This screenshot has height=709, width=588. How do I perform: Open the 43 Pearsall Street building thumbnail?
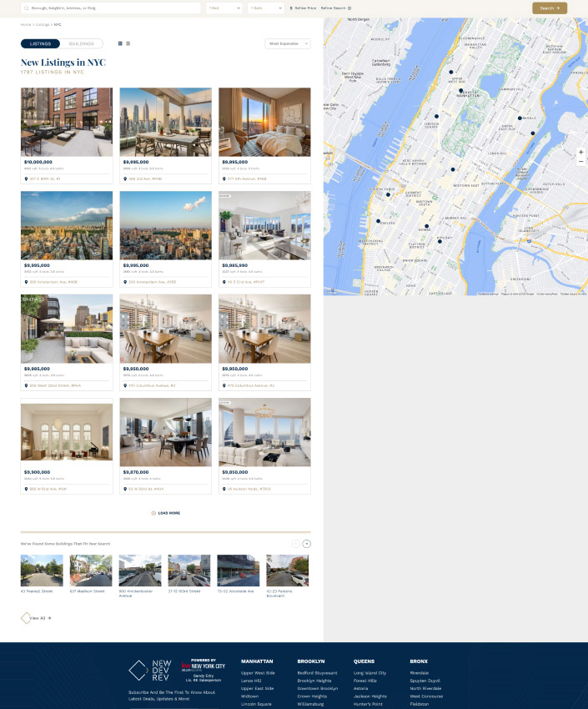(x=42, y=571)
